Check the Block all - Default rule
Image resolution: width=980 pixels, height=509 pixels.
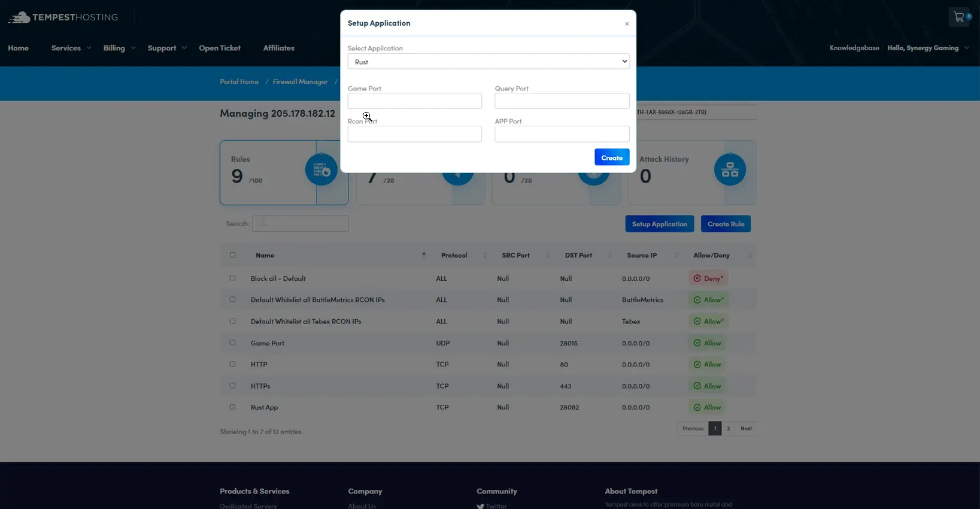coord(233,278)
